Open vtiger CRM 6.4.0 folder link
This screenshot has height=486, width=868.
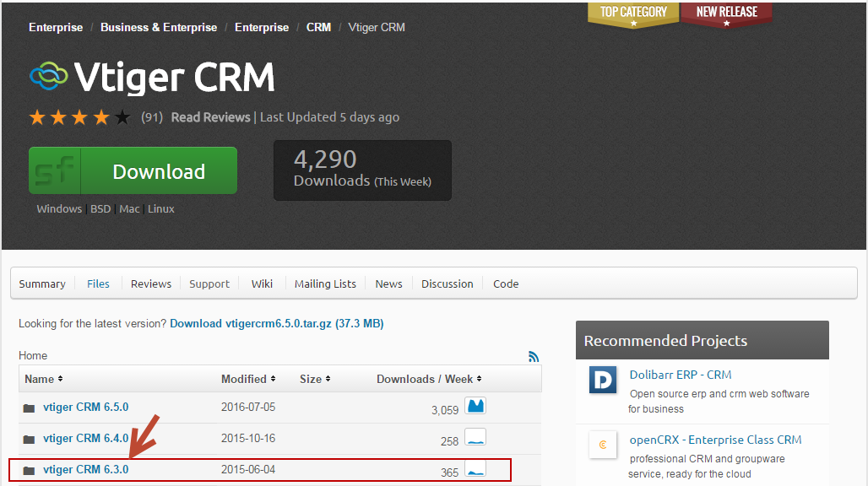coord(86,438)
